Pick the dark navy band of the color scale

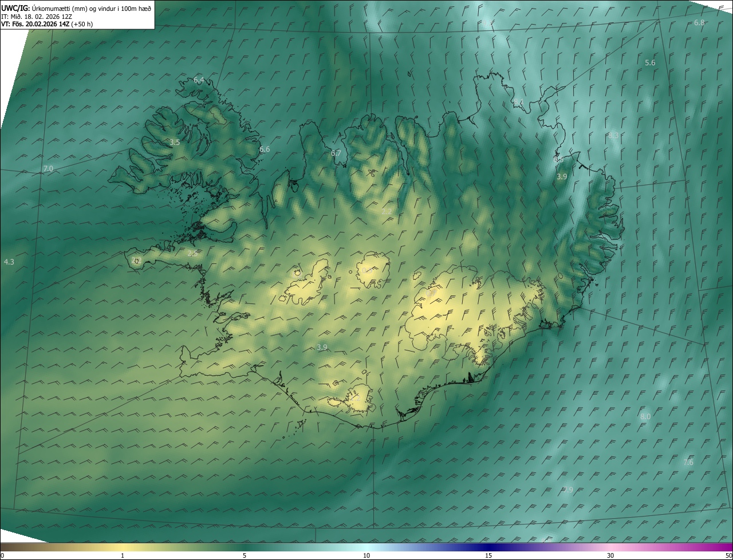tap(488, 547)
